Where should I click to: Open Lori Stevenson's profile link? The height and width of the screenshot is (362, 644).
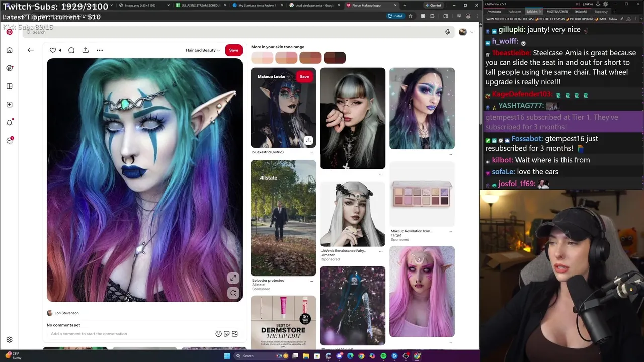click(66, 313)
